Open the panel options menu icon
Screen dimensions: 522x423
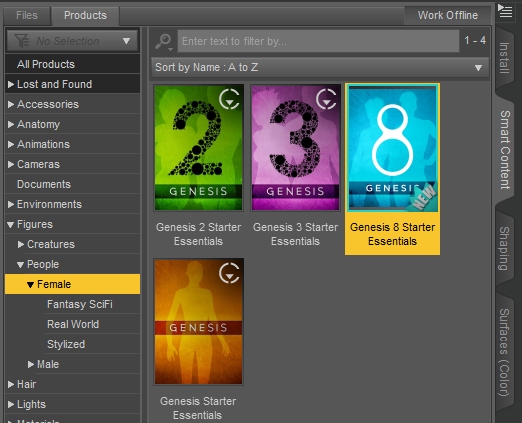click(505, 11)
